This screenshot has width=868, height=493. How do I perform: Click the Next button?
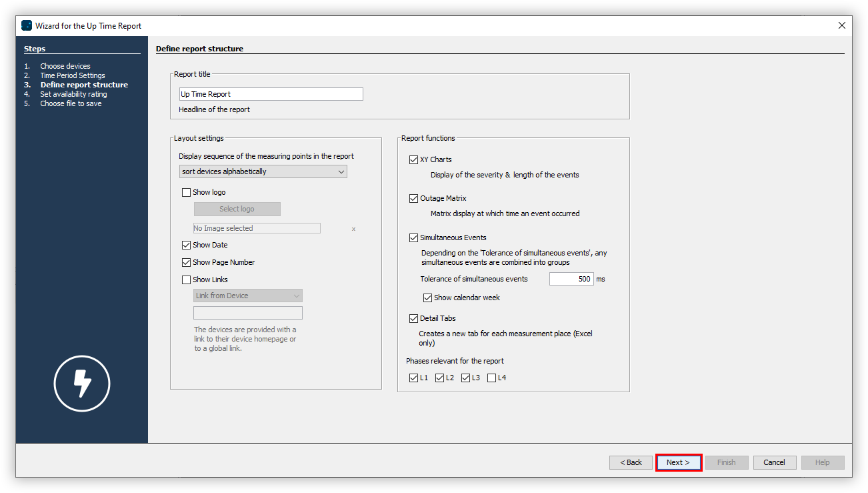pos(678,462)
